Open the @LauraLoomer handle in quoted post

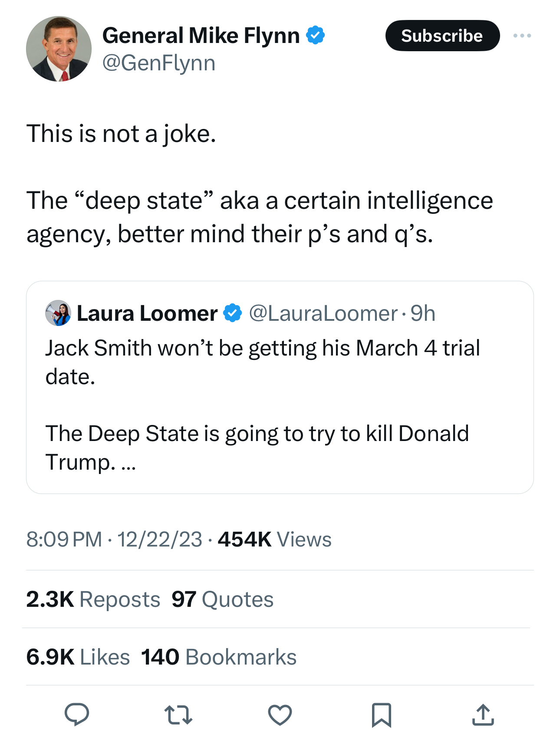(x=323, y=313)
